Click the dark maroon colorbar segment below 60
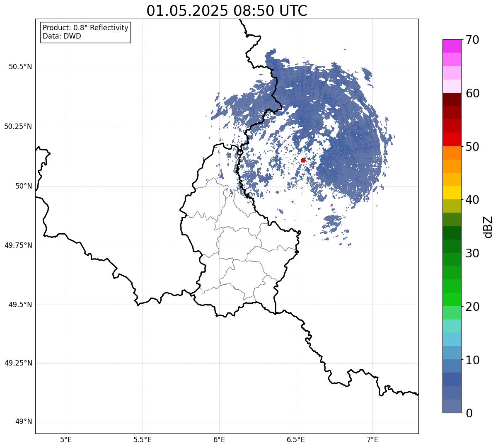Image resolution: width=498 pixels, height=448 pixels. click(452, 99)
